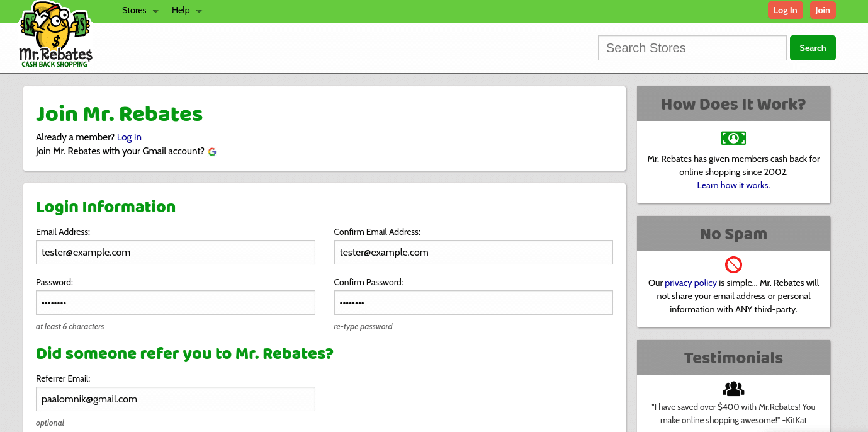Open the Stores menu

134,10
